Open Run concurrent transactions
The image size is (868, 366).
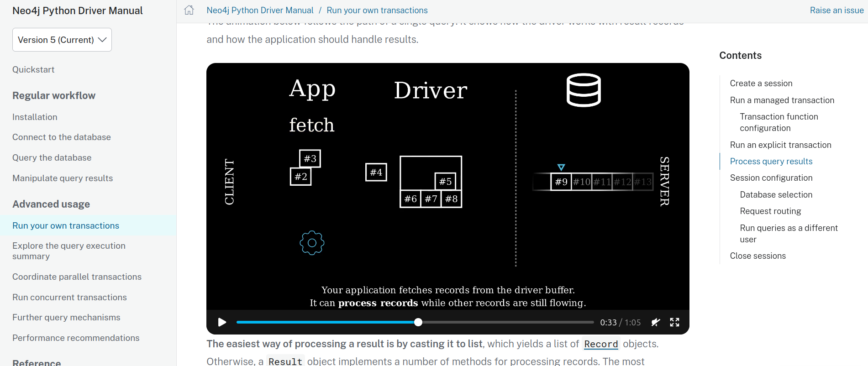pyautogui.click(x=69, y=297)
